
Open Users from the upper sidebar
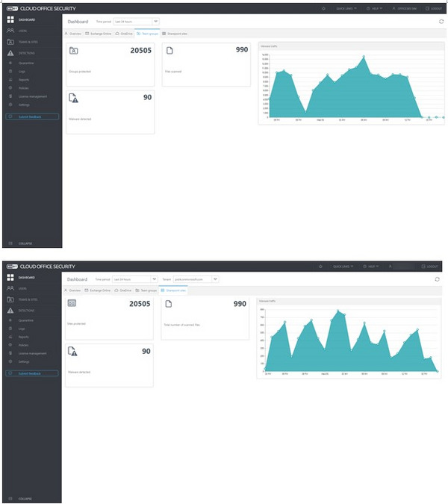(x=22, y=32)
